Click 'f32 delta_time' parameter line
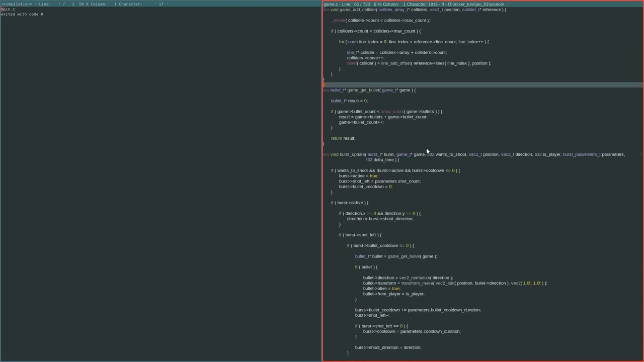This screenshot has width=644, height=362. pos(382,160)
